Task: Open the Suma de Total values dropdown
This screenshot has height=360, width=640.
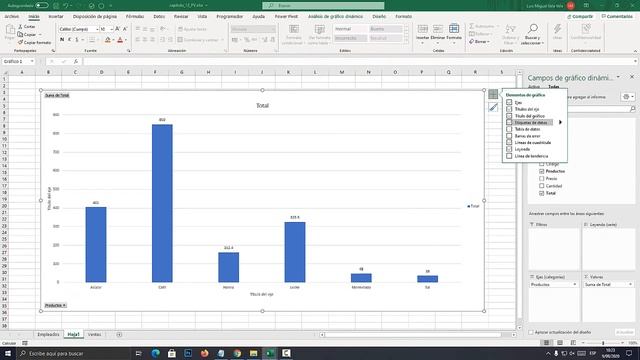Action: (630, 284)
